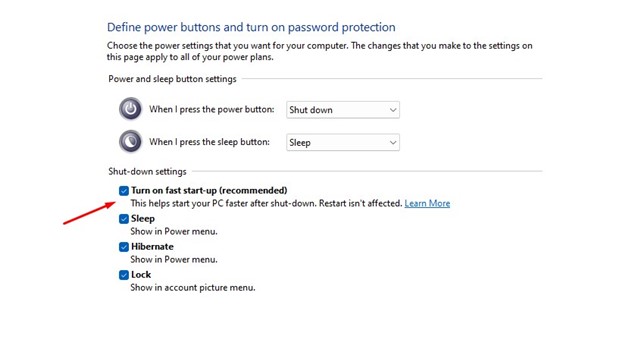Disable the Hibernate checkbox
Image resolution: width=640 pixels, height=361 pixels.
[x=124, y=247]
